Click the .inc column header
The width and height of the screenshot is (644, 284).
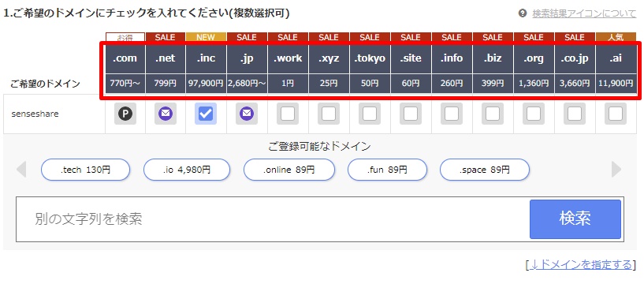tap(206, 58)
